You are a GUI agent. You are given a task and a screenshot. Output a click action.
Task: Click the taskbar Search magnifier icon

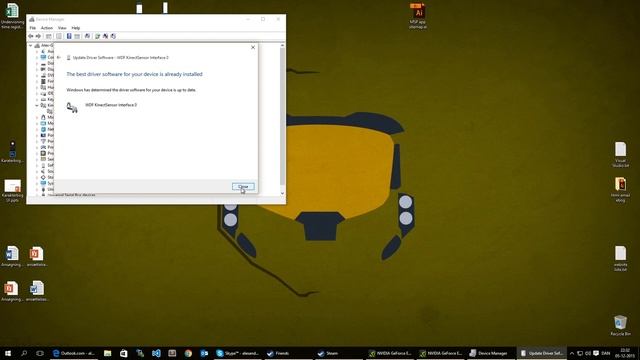coord(24,353)
